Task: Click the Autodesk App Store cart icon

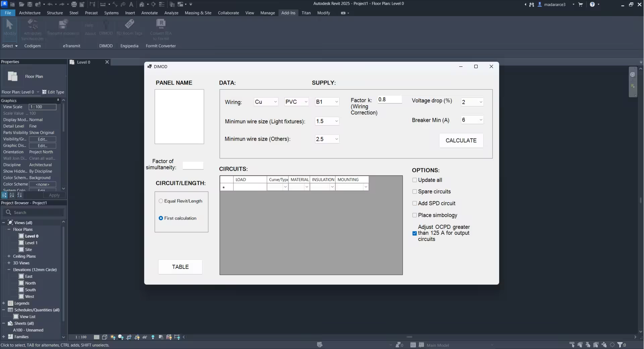Action: coord(581,4)
